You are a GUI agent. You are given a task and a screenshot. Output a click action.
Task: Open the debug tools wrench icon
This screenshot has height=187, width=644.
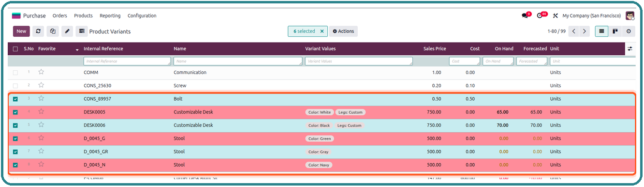tap(556, 16)
